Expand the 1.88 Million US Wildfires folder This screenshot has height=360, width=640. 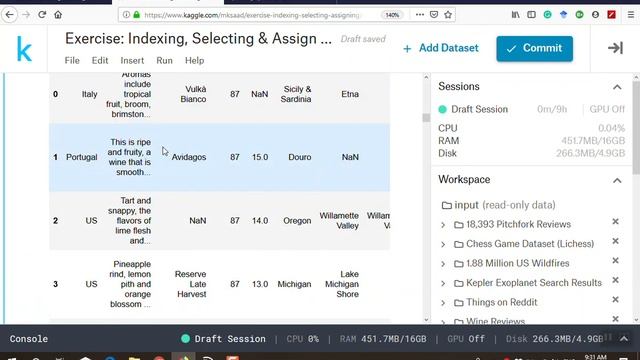(443, 264)
